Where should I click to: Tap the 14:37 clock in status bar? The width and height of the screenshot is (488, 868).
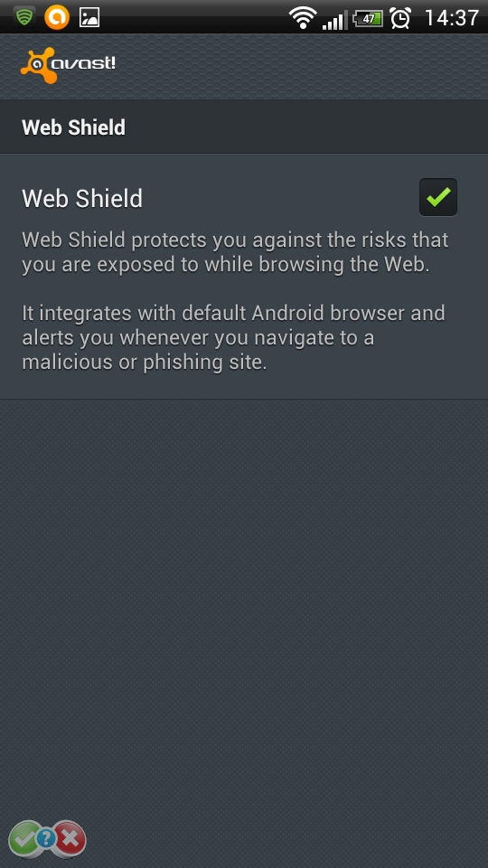(x=451, y=18)
